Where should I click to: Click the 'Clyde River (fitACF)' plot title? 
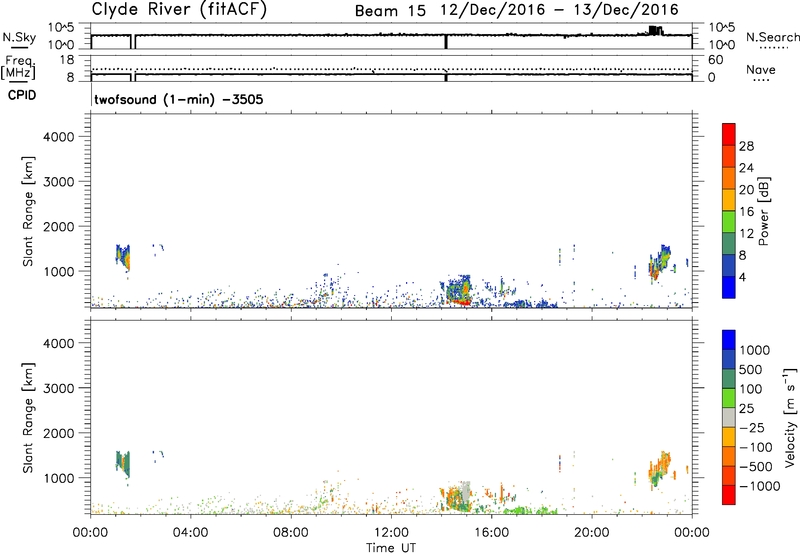(179, 9)
